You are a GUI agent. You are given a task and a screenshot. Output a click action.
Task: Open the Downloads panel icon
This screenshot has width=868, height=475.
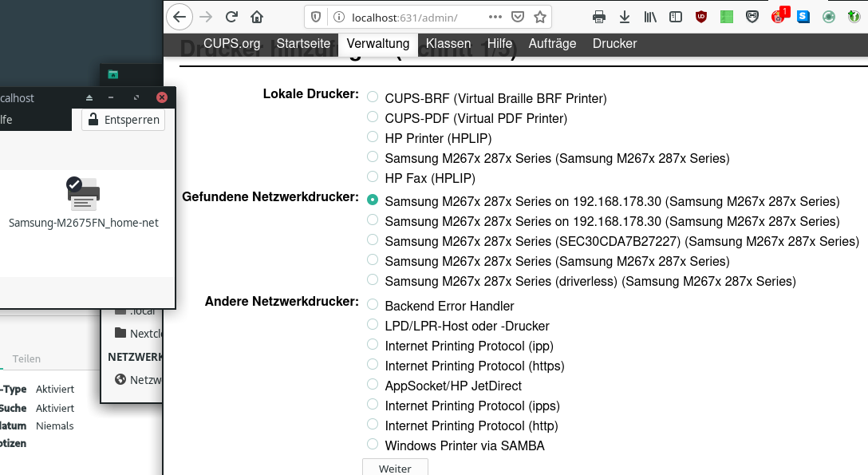click(x=625, y=16)
